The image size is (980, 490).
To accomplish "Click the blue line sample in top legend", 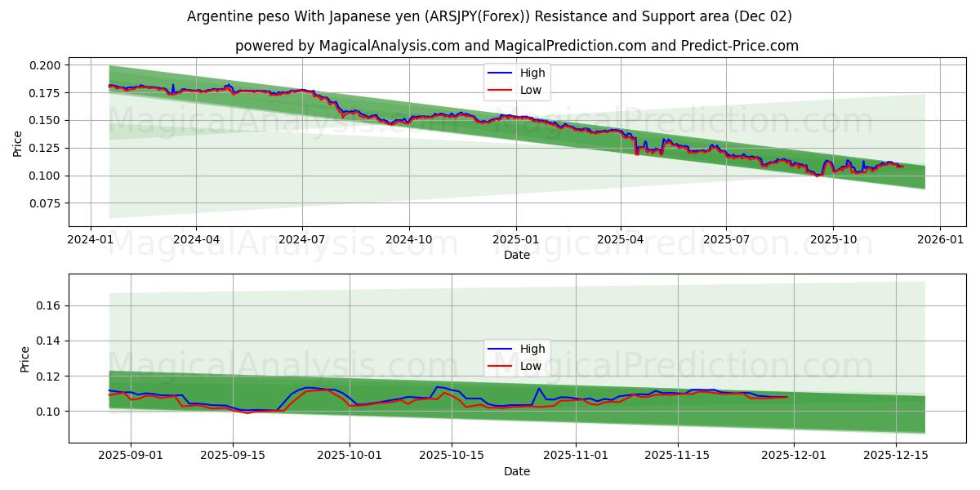I will pos(501,73).
